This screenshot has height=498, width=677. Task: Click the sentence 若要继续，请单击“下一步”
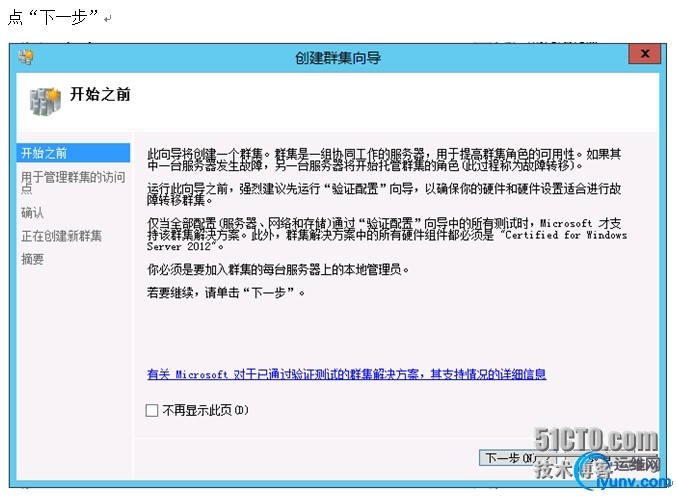(225, 293)
